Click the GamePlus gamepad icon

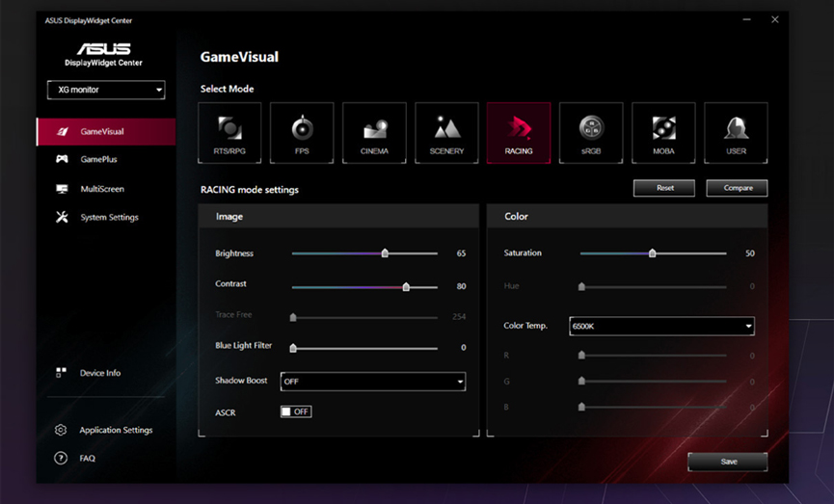tap(62, 159)
